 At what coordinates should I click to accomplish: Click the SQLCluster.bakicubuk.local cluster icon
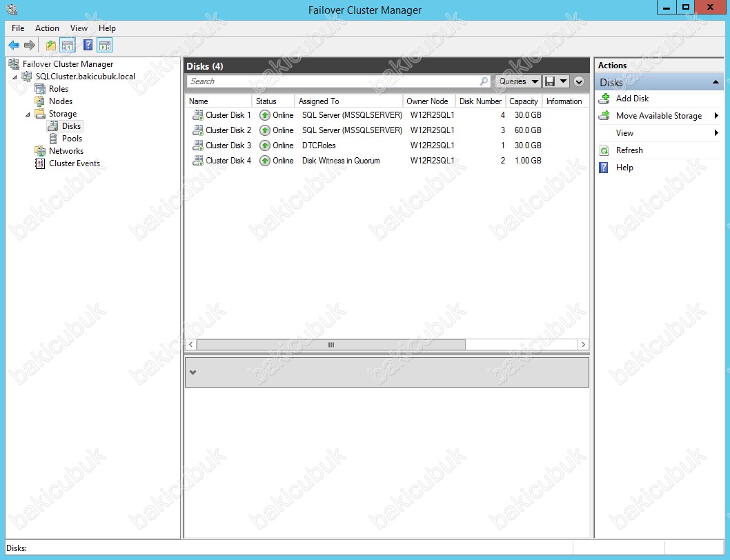tap(28, 77)
